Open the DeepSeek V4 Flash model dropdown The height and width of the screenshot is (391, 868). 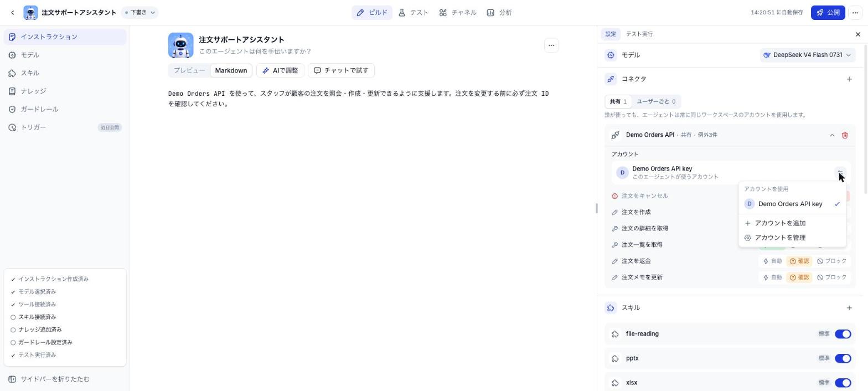[807, 55]
